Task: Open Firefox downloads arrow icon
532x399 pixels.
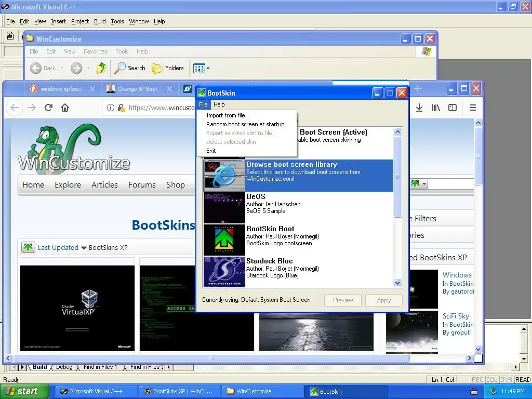Action: click(x=419, y=108)
